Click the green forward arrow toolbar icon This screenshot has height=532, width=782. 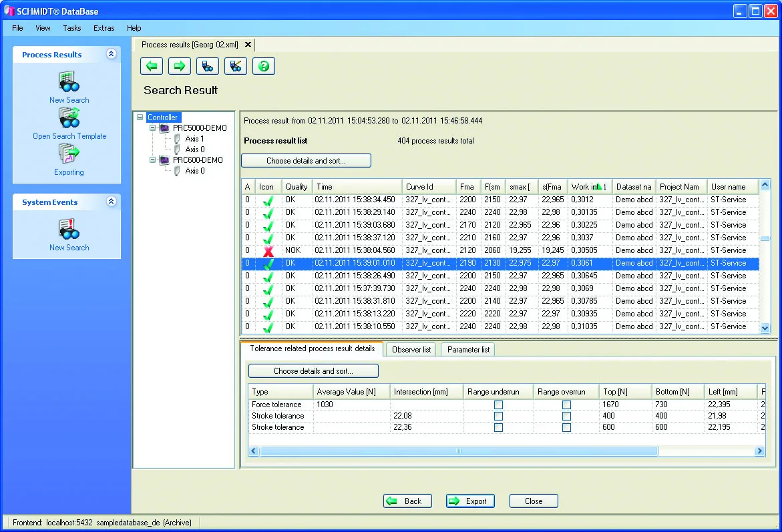point(180,66)
